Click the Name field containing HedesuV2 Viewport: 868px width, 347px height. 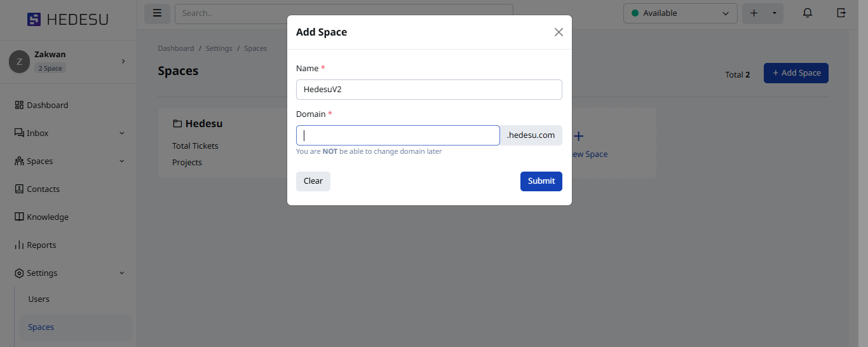point(429,90)
